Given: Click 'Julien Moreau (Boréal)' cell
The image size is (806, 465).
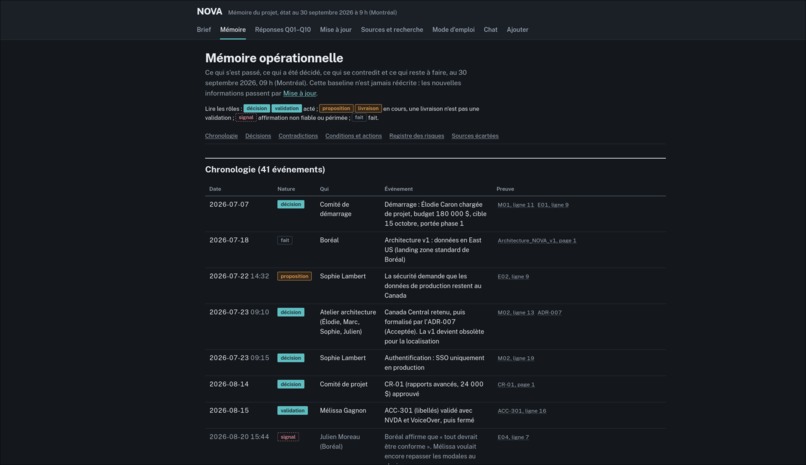Looking at the screenshot, I should click(x=340, y=442).
